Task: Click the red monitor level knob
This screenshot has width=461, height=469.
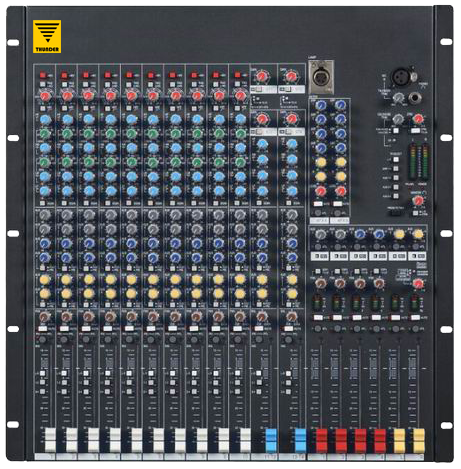Action: [417, 200]
